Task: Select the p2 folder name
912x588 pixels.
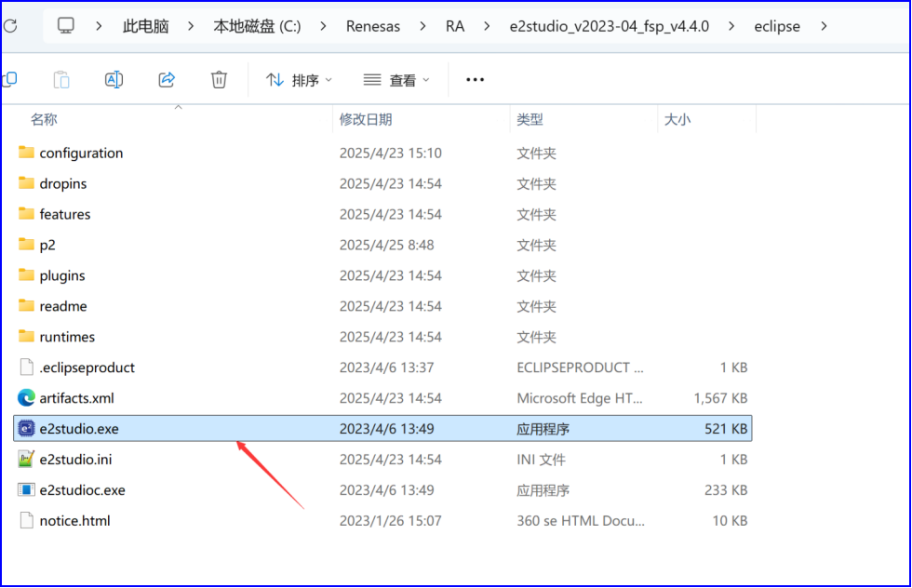Action: (x=47, y=245)
